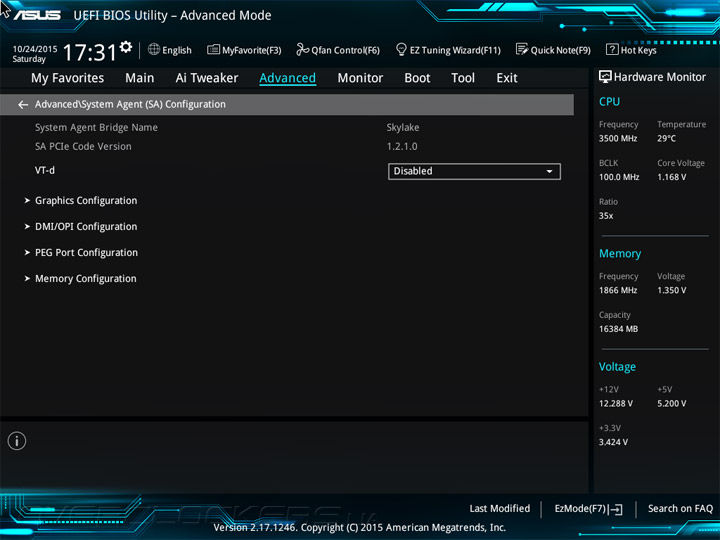Image resolution: width=720 pixels, height=540 pixels.
Task: Switch to EzMode(F7)
Action: tap(588, 509)
